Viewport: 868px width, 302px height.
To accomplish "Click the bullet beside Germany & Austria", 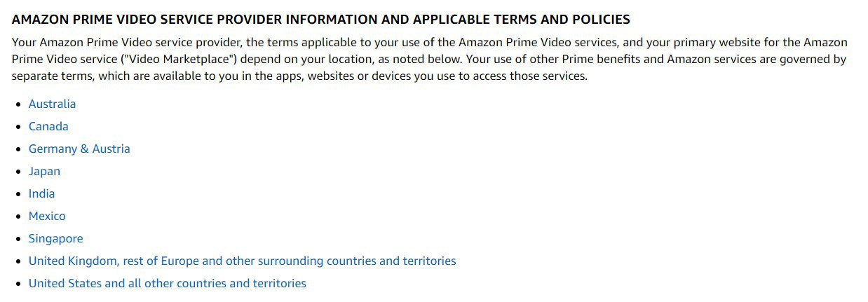I will (18, 149).
